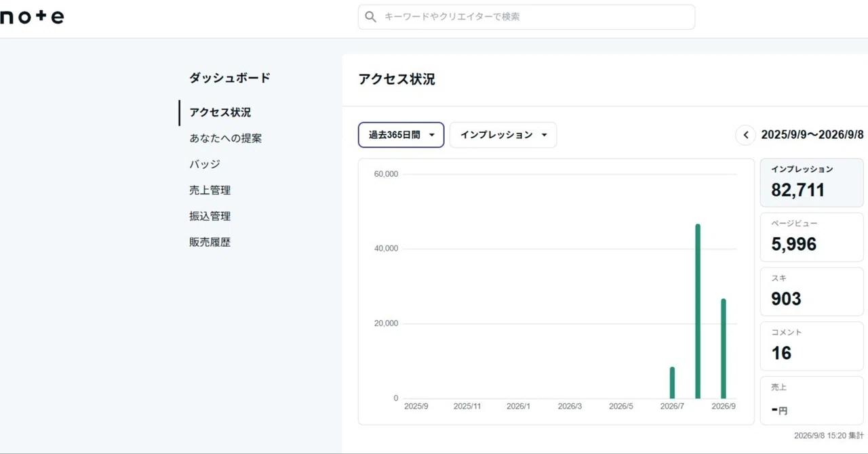
Task: Click the アクセス状況 page title
Action: click(397, 79)
